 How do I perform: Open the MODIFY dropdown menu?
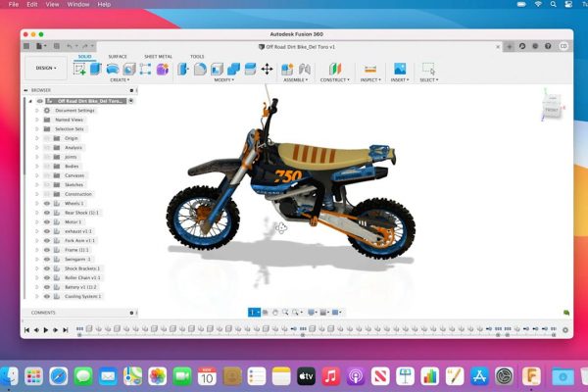point(223,80)
